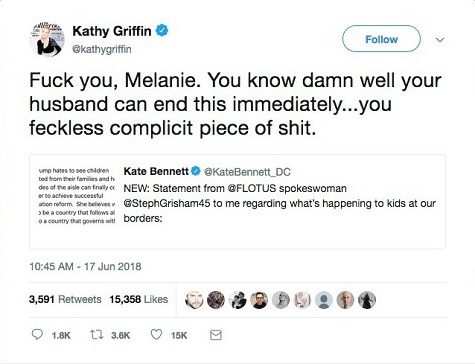
Task: Click Kathy Griffin's blue verified badge
Action: [162, 31]
